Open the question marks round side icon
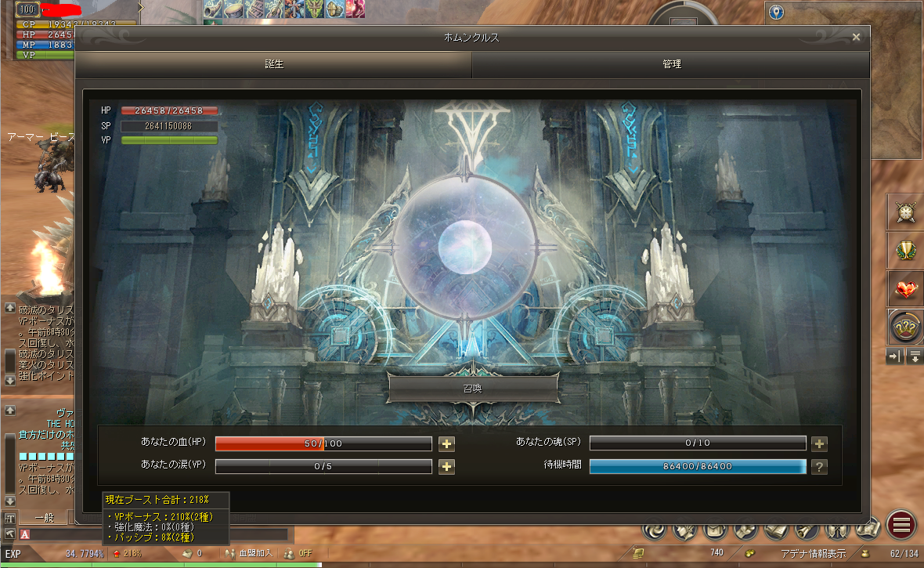924x568 pixels. point(905,327)
